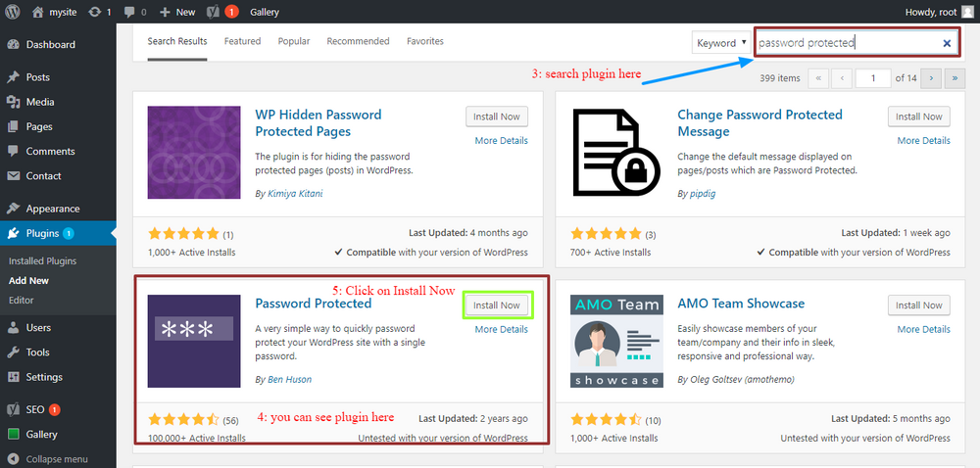Open More Details for AMO Team Showcase
Image resolution: width=980 pixels, height=468 pixels.
924,329
